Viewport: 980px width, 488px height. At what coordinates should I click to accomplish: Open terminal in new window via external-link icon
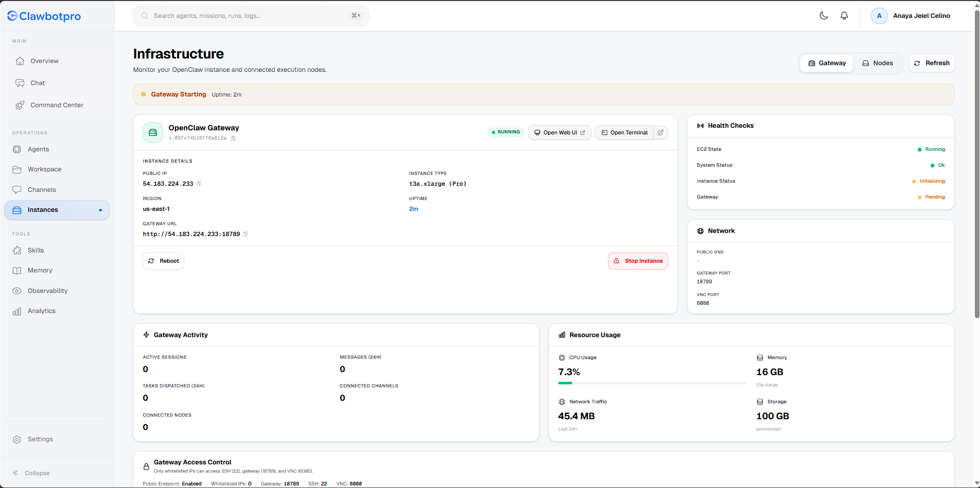pos(661,132)
